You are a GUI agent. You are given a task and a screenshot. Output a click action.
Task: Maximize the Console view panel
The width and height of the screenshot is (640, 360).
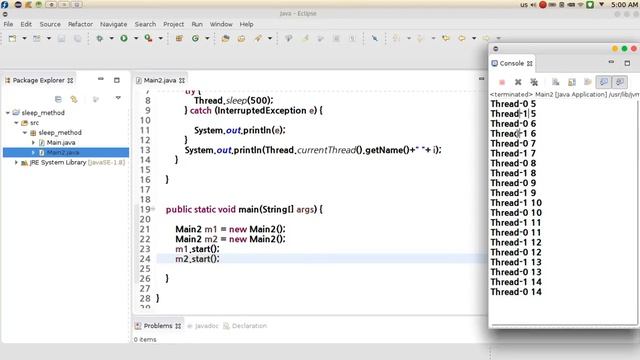click(627, 63)
